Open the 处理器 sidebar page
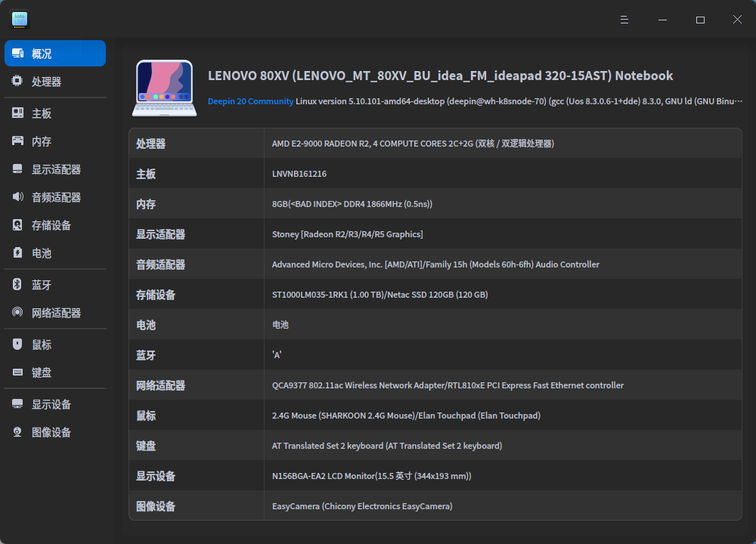The width and height of the screenshot is (756, 544). point(55,82)
